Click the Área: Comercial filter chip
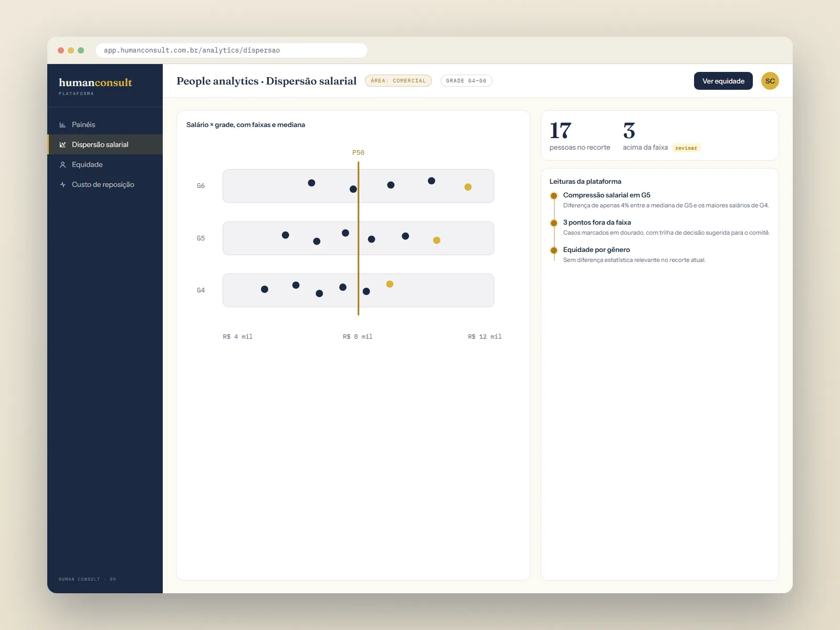This screenshot has height=630, width=840. tap(398, 81)
